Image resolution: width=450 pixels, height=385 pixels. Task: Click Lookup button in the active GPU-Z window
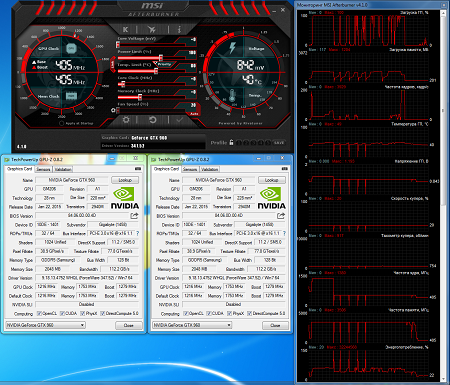(x=272, y=180)
